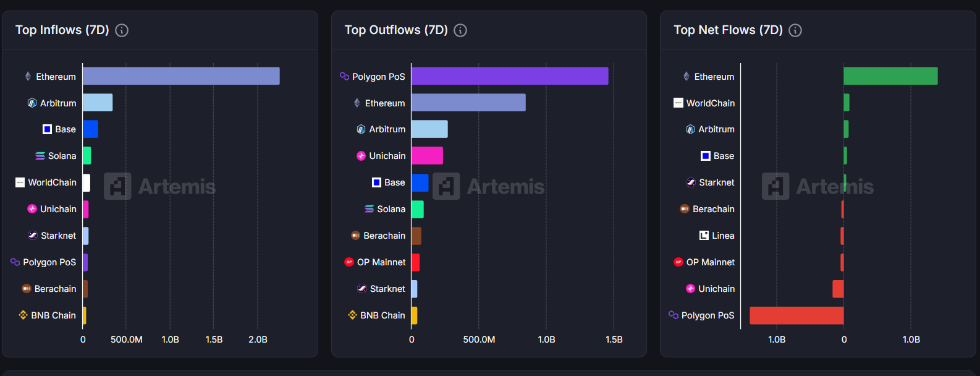Select the Ethereum bar in Top Outflows
The image size is (980, 376).
tap(468, 103)
